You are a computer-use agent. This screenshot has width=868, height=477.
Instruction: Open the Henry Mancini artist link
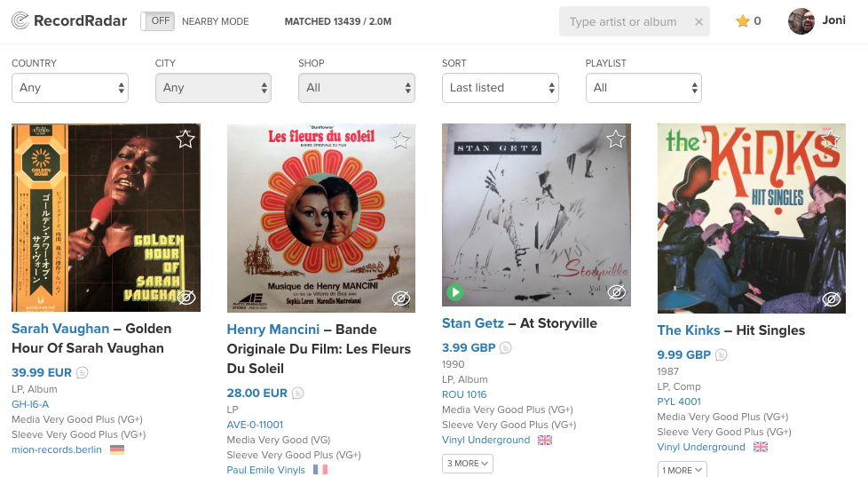pos(273,330)
